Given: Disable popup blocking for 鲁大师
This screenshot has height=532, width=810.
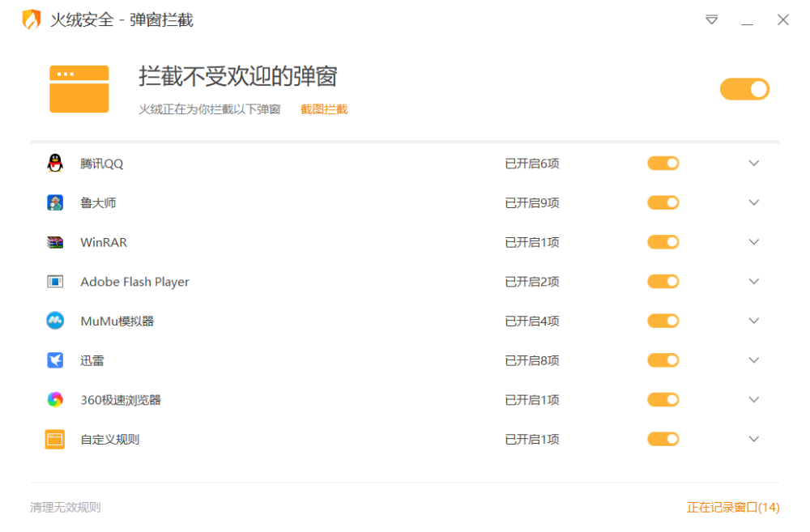Looking at the screenshot, I should 663,202.
